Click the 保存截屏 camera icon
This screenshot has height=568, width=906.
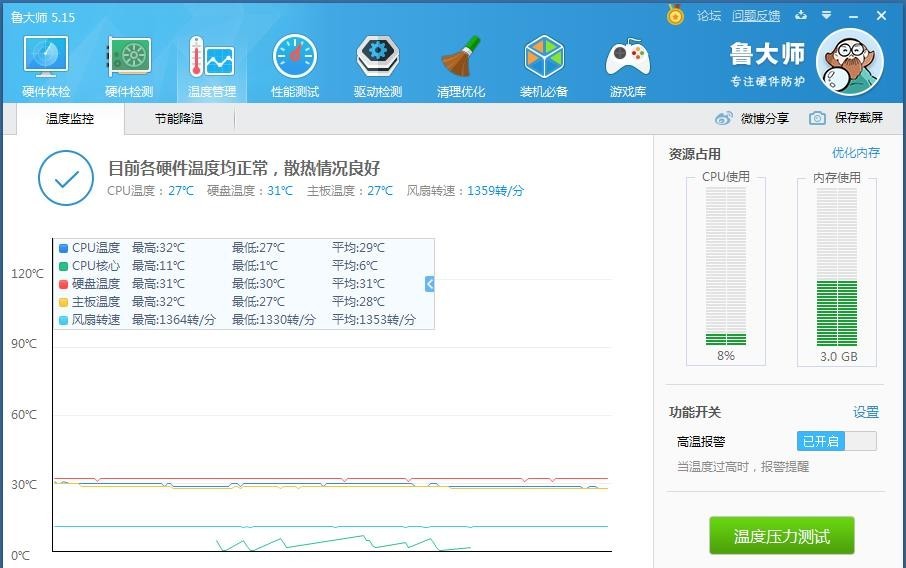coord(816,118)
